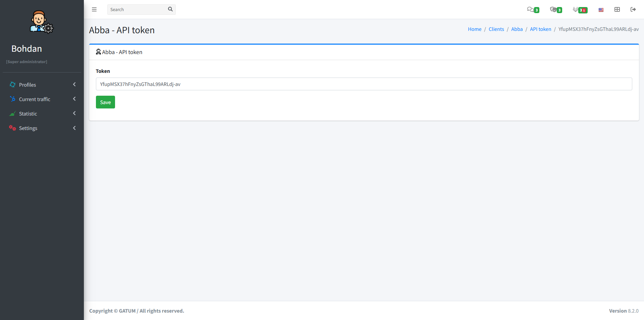Click the hamburger sidebar toggle icon
Screen dimensions: 644x320
click(94, 9)
